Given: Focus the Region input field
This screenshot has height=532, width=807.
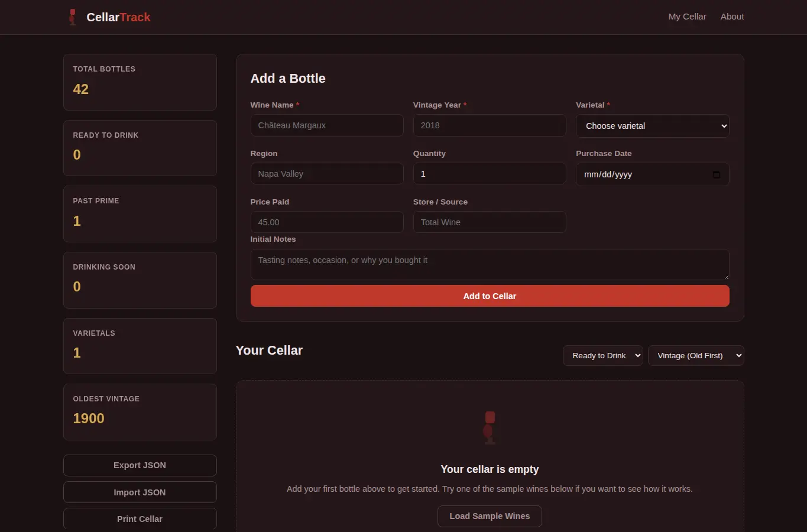Looking at the screenshot, I should 327,174.
